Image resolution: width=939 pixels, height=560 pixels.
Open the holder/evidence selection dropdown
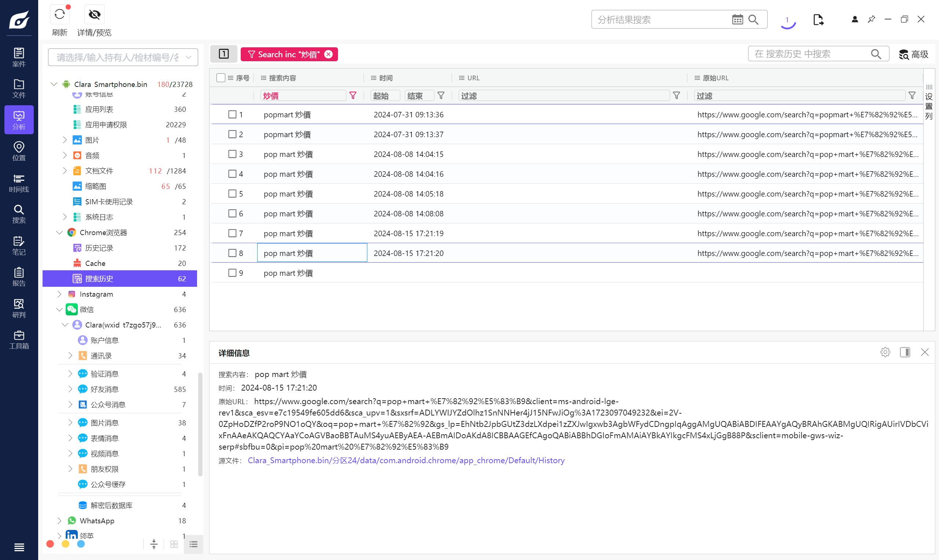[x=123, y=57]
